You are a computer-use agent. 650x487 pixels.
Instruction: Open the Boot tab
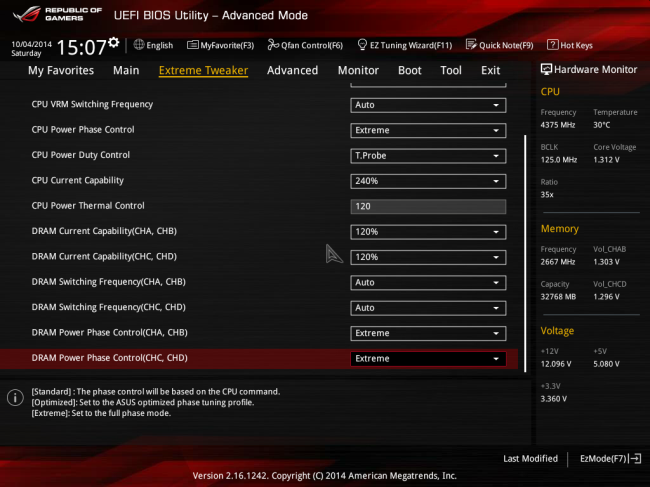[x=410, y=70]
